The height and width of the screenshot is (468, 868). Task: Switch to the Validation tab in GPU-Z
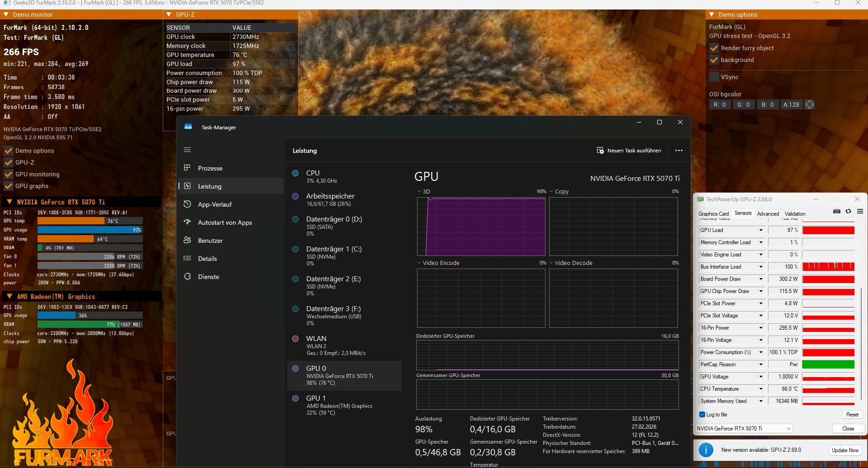pos(795,213)
